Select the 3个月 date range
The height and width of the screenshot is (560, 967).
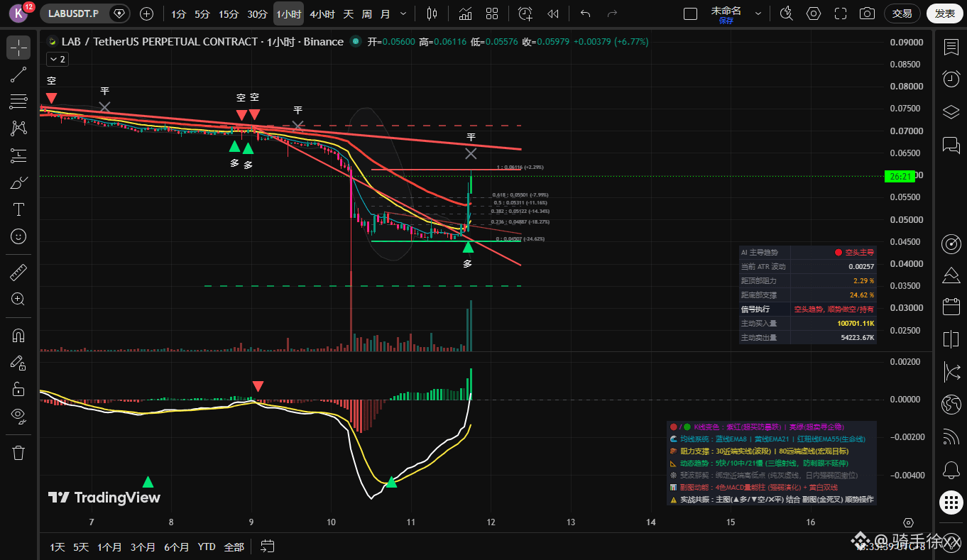click(143, 547)
